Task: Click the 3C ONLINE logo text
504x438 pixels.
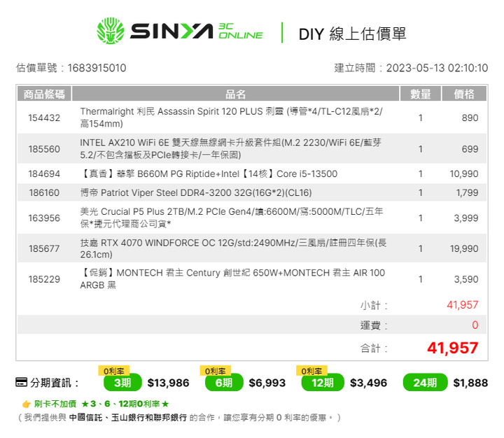Action: coord(240,31)
